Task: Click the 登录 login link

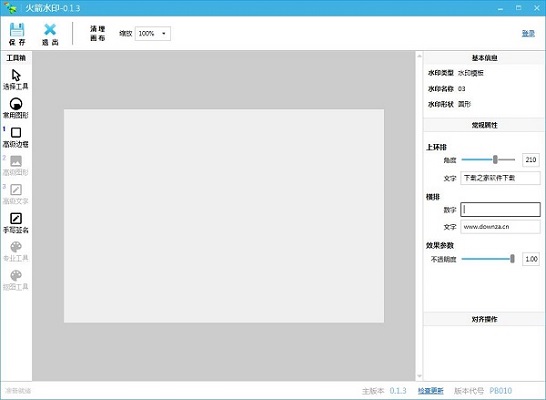Action: [528, 33]
